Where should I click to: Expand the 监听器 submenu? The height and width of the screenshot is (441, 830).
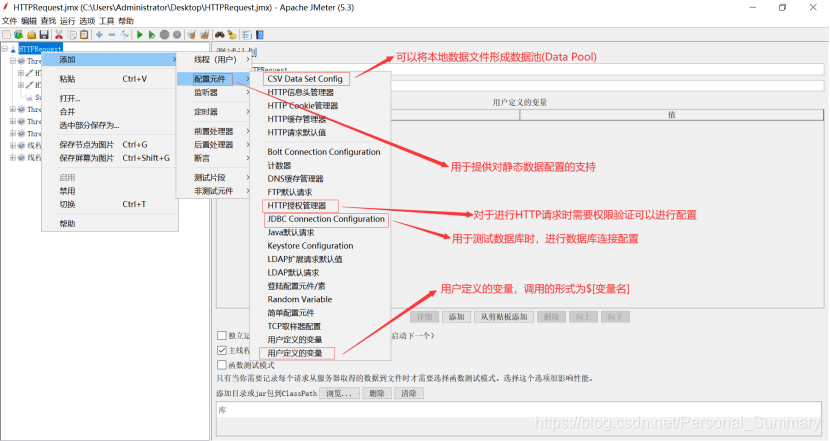click(214, 93)
